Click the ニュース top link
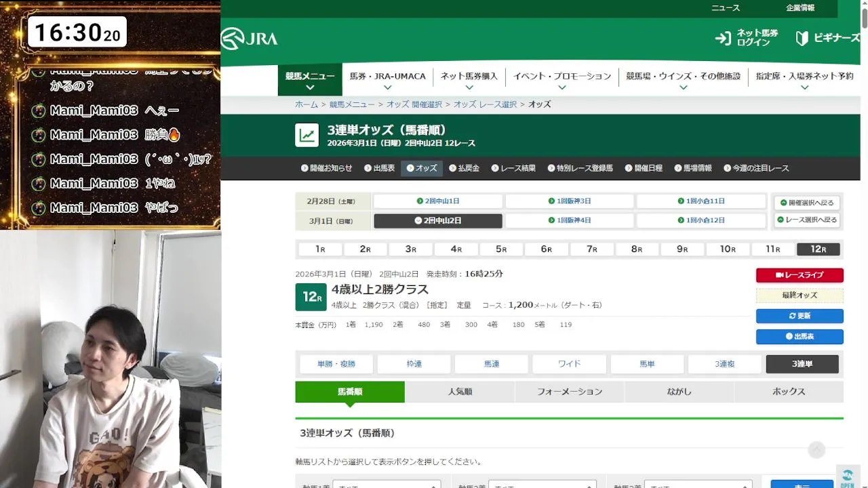This screenshot has height=488, width=868. (x=726, y=8)
